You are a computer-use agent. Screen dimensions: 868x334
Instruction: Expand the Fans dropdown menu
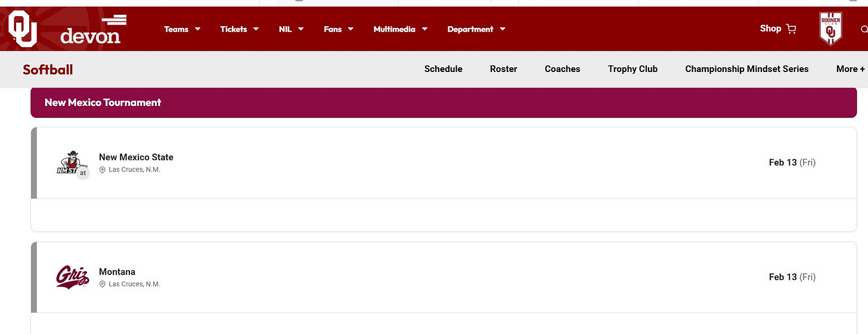pos(339,29)
